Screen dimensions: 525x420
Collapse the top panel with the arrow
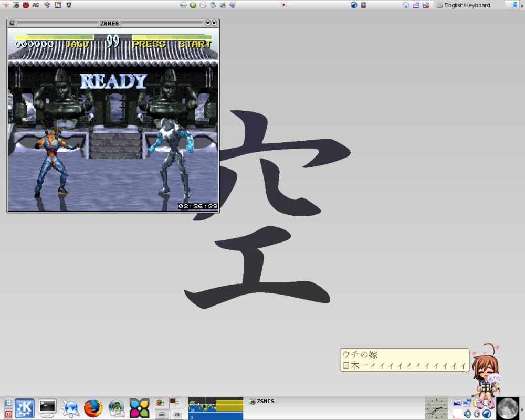pyautogui.click(x=522, y=5)
